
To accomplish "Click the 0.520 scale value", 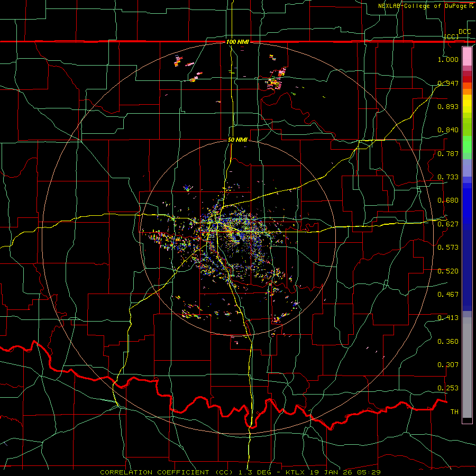I will coord(448,271).
